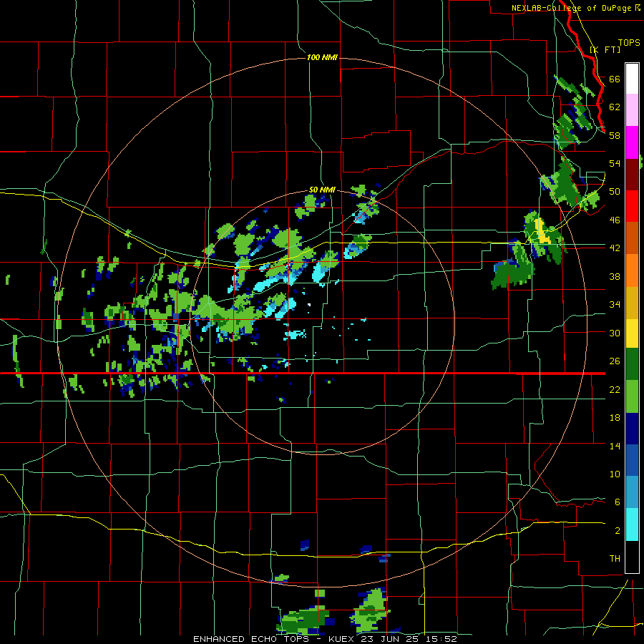Click the "34" legend value
Image resolution: width=644 pixels, height=644 pixels.
(x=615, y=305)
